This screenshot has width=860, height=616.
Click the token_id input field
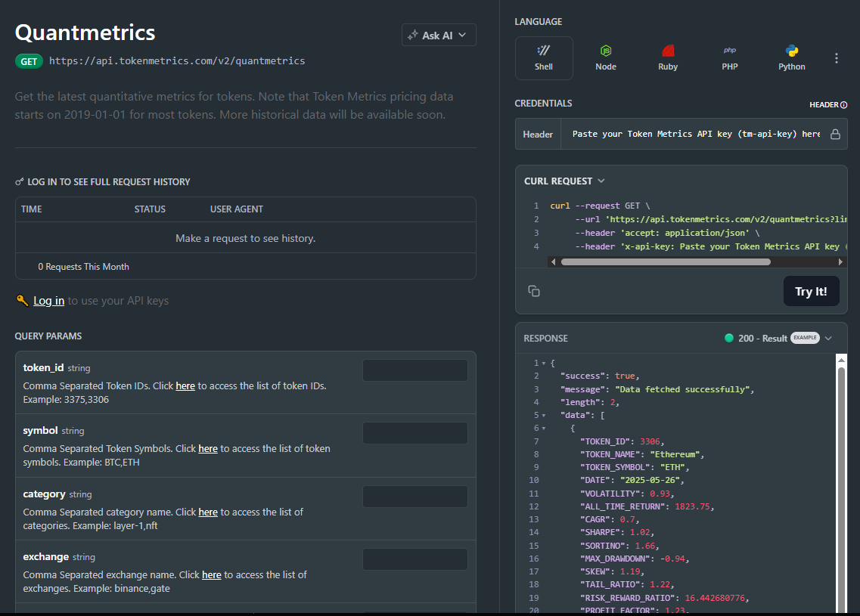pos(415,370)
